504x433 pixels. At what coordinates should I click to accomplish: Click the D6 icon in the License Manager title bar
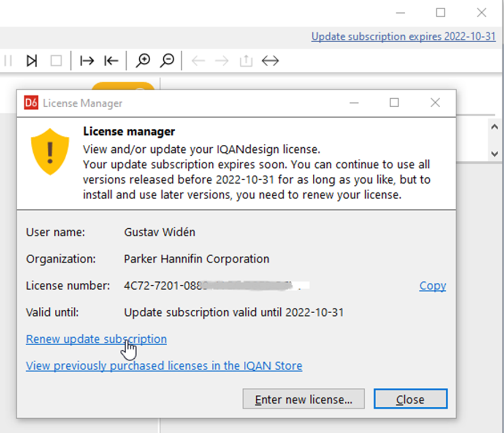click(x=31, y=103)
